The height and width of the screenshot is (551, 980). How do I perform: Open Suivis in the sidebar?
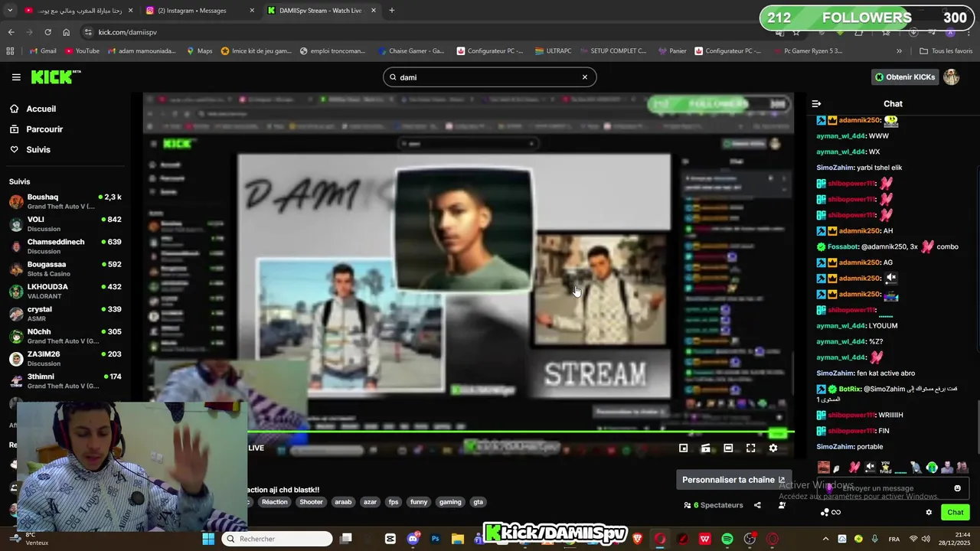tap(38, 149)
